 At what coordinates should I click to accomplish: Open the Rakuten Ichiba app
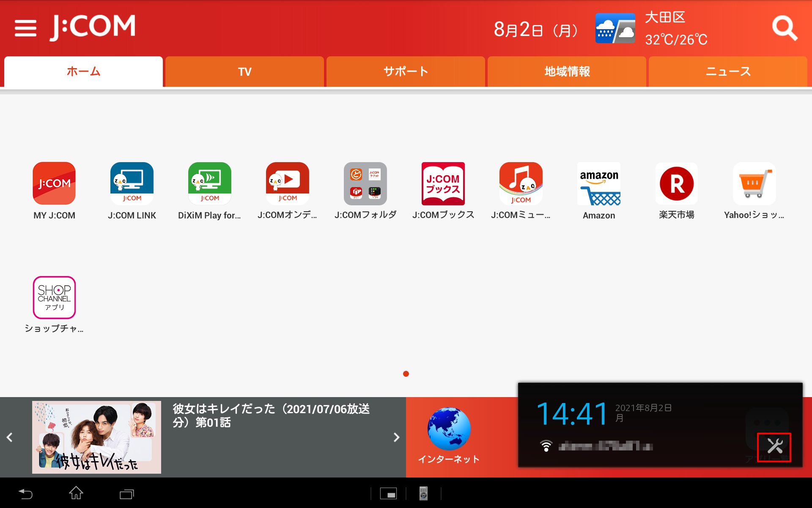coord(677,183)
